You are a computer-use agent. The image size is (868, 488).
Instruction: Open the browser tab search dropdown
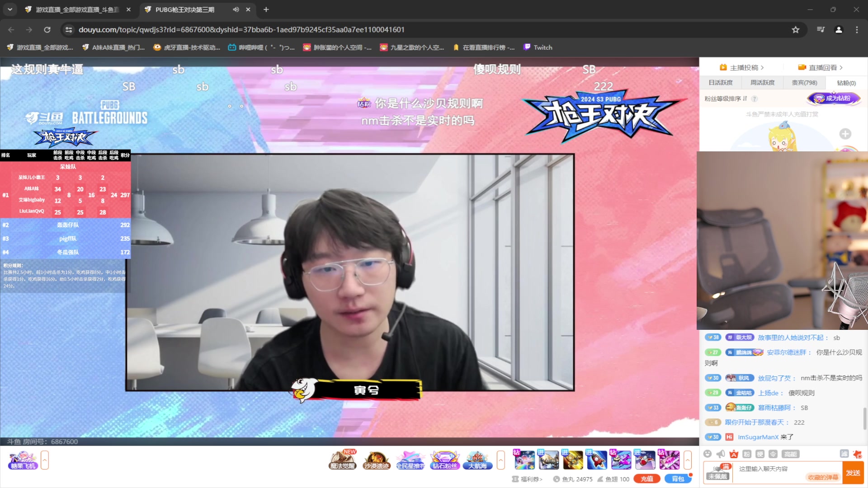click(x=10, y=9)
